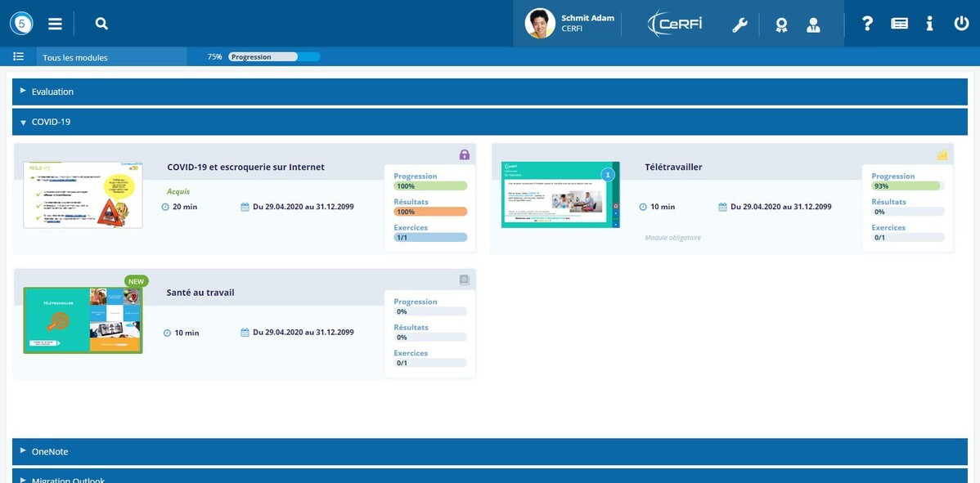Viewport: 980px width, 483px height.
Task: Click the power logout icon
Action: (x=961, y=24)
